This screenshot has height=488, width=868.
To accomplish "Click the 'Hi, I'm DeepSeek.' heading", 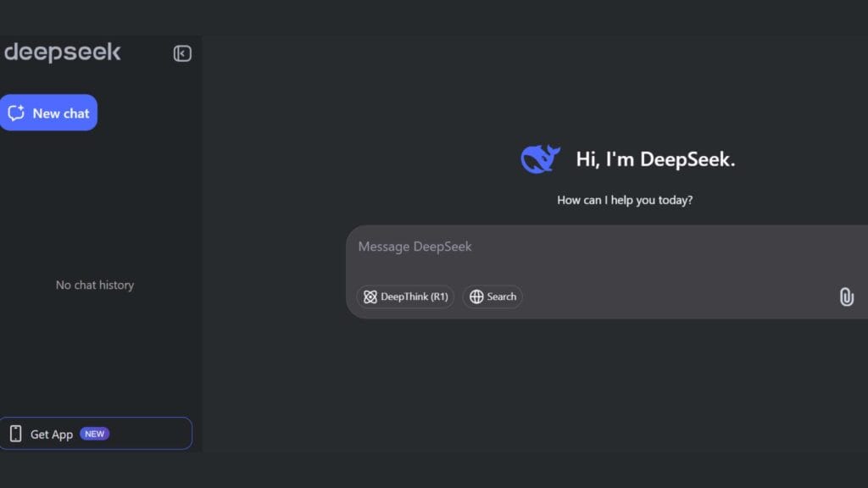I will tap(655, 159).
